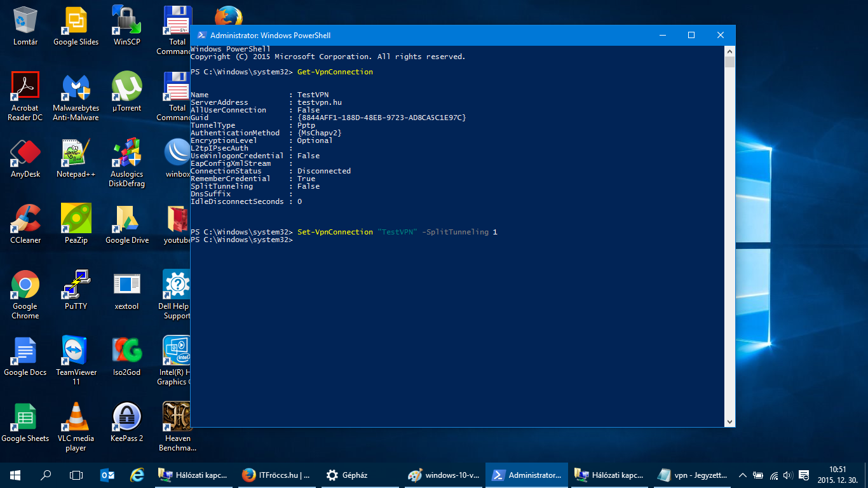The height and width of the screenshot is (488, 868).
Task: Open the volume control in system tray
Action: pos(788,475)
